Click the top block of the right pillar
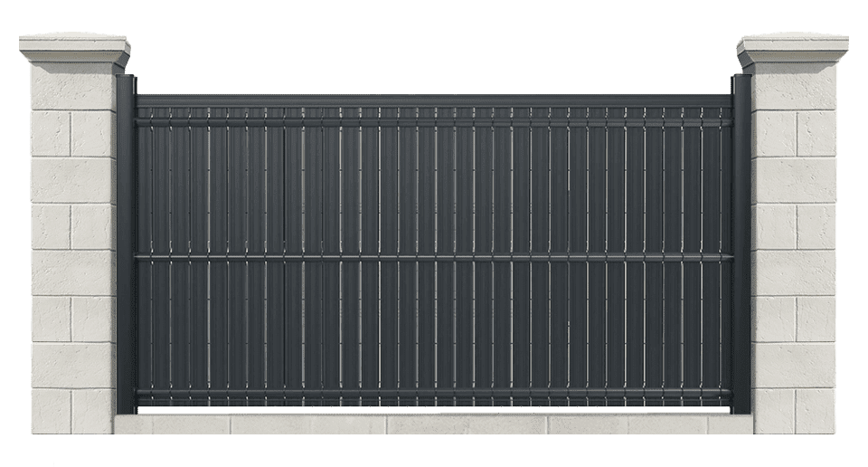 (x=793, y=91)
